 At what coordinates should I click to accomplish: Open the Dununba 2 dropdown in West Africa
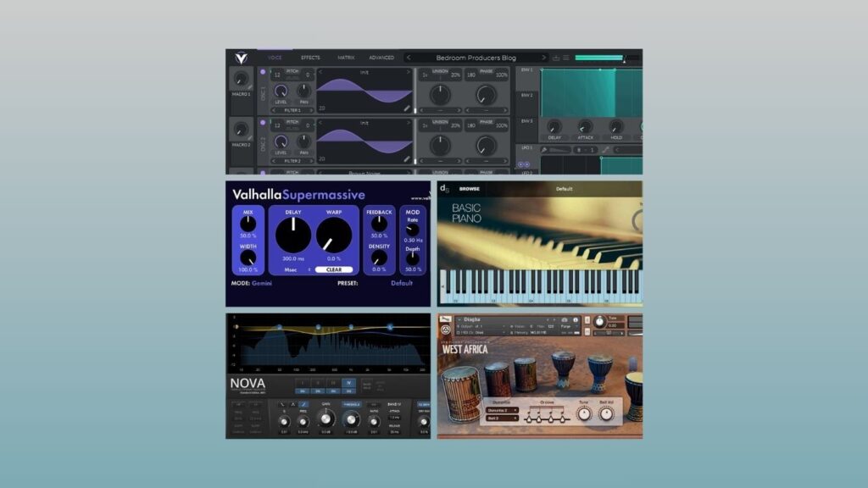click(x=502, y=411)
